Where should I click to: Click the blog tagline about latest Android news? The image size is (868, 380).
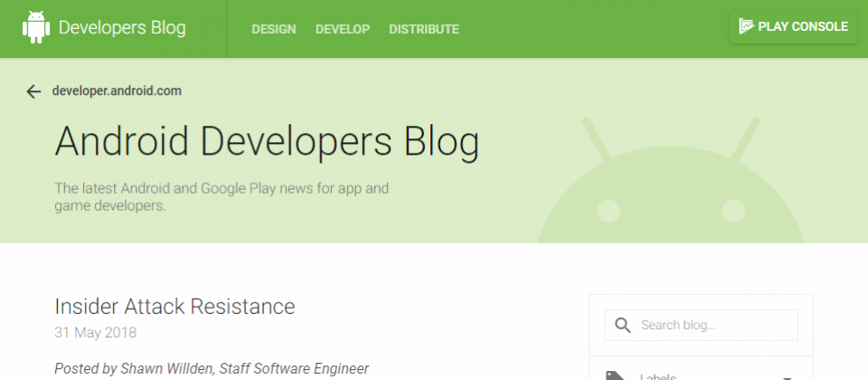(x=222, y=197)
